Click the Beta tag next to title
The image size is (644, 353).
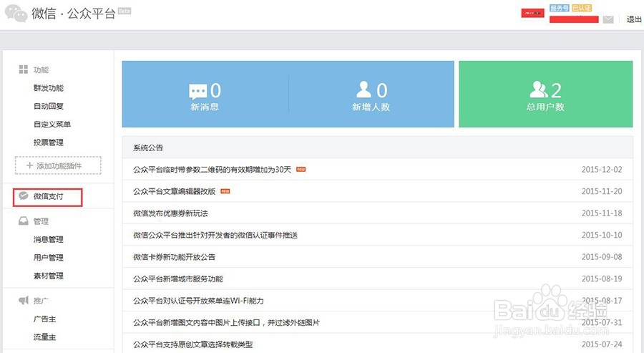[125, 11]
